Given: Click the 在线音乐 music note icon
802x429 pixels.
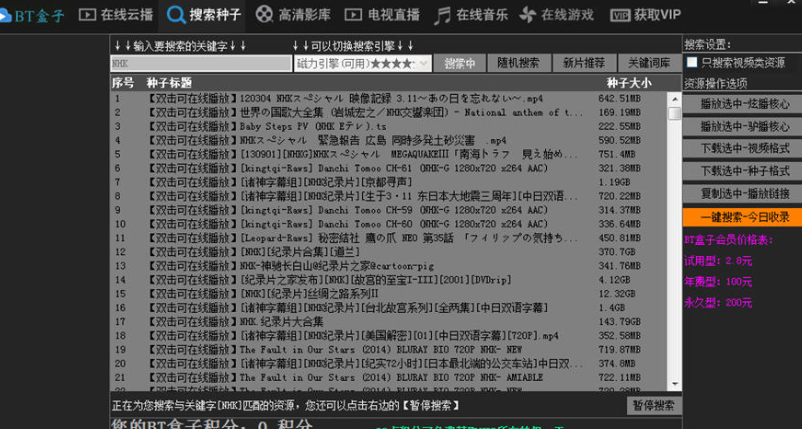Looking at the screenshot, I should coord(442,15).
